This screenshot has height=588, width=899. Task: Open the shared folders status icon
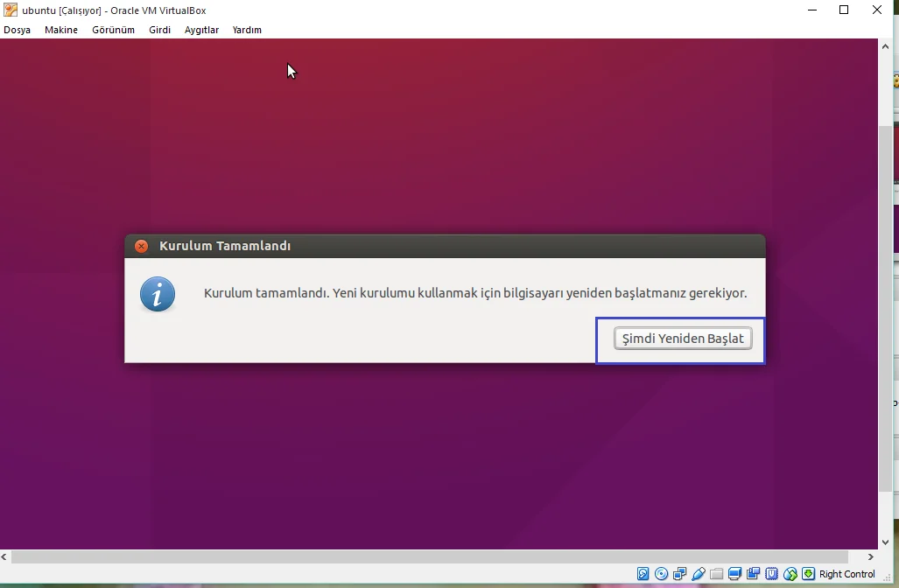pyautogui.click(x=717, y=574)
